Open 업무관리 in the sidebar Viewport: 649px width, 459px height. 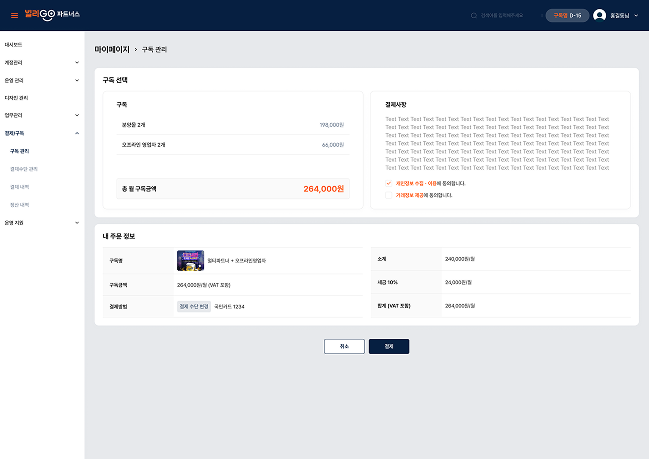point(13,115)
